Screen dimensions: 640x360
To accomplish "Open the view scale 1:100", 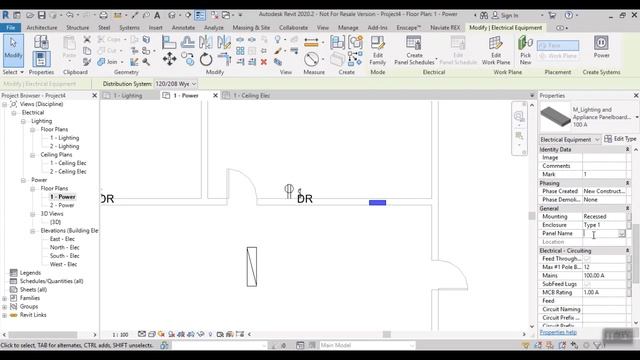I will [x=120, y=334].
